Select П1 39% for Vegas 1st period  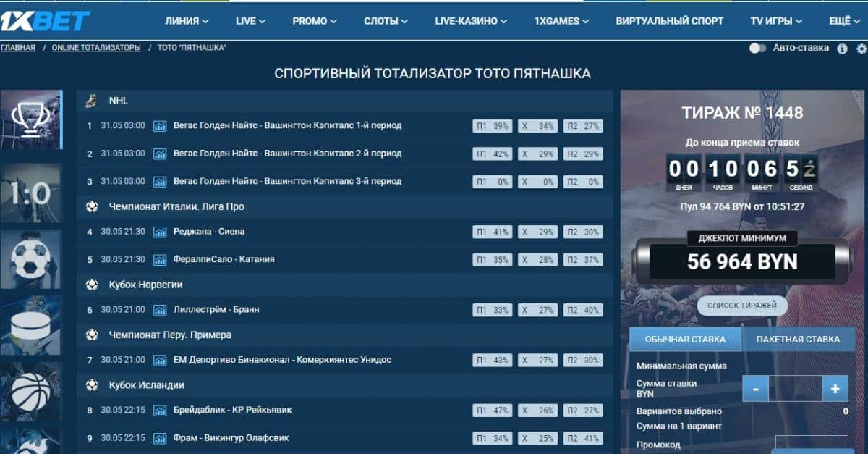pos(492,126)
